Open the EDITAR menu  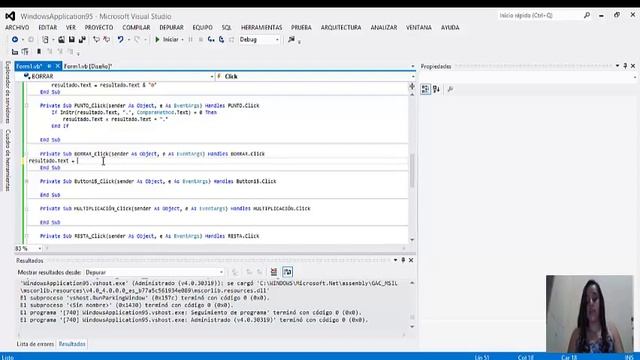[48, 27]
